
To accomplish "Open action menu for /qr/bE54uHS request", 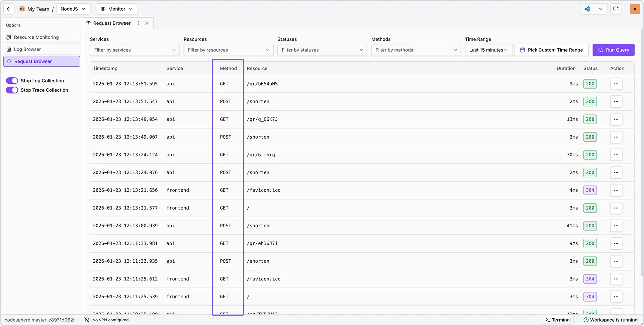I will click(616, 84).
